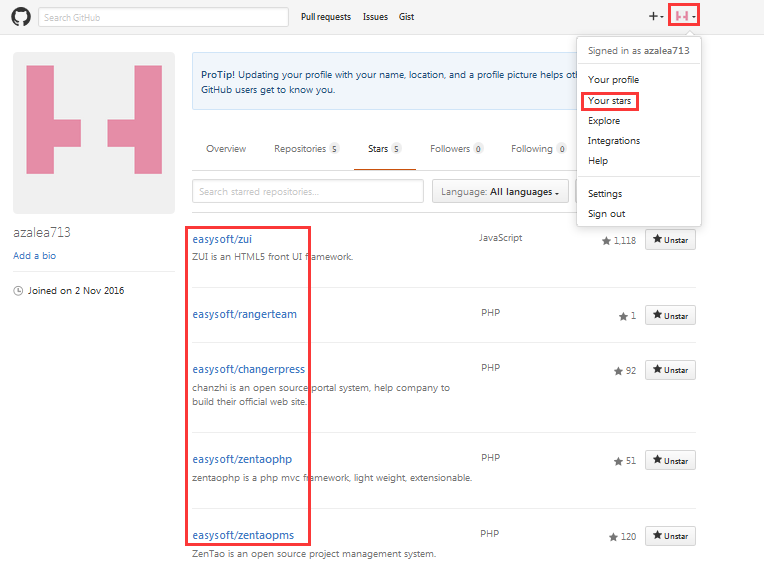Click the large pink profile avatar
This screenshot has width=764, height=582.
pos(94,133)
